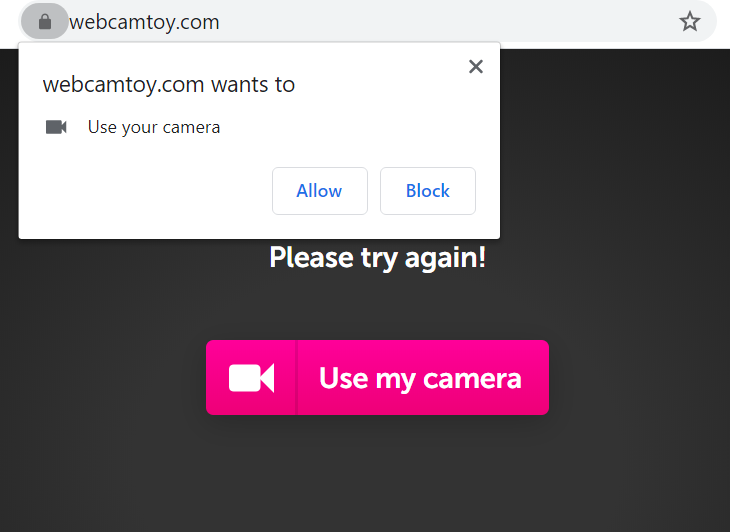Viewport: 730px width, 532px height.
Task: Click the gray camera icon in permission prompt
Action: point(56,127)
